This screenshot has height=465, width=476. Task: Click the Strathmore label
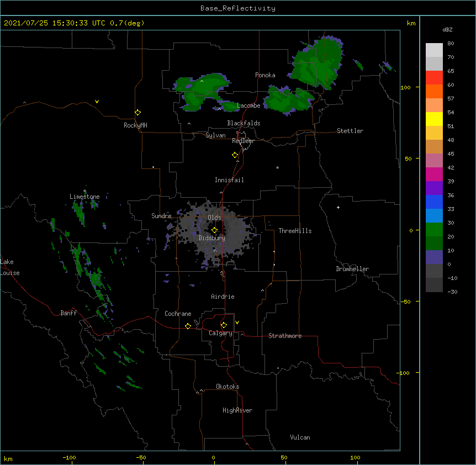(285, 336)
